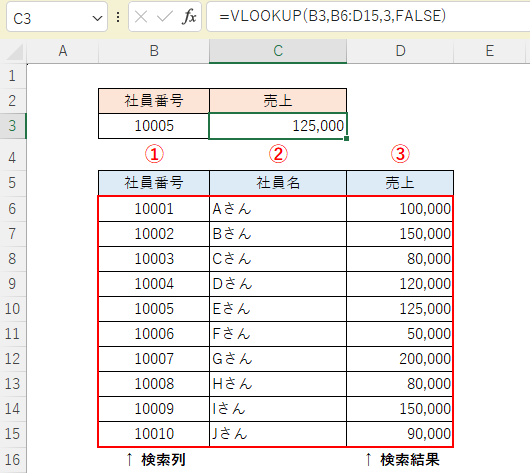Select cell with employee number 10002
This screenshot has width=530, height=473.
coord(154,234)
